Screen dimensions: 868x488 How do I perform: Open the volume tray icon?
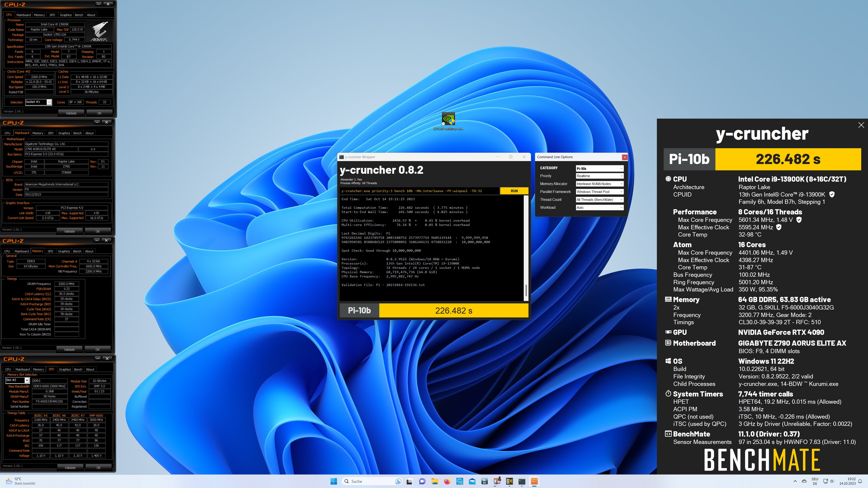pos(832,481)
